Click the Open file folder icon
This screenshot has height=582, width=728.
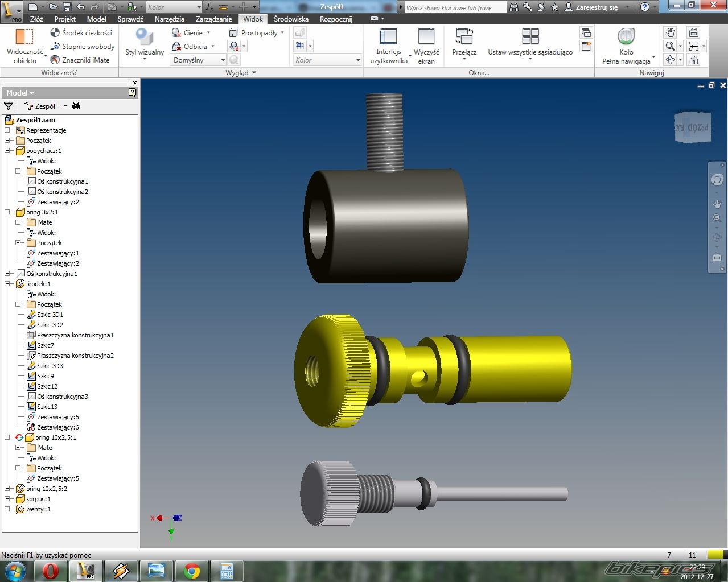coord(53,7)
